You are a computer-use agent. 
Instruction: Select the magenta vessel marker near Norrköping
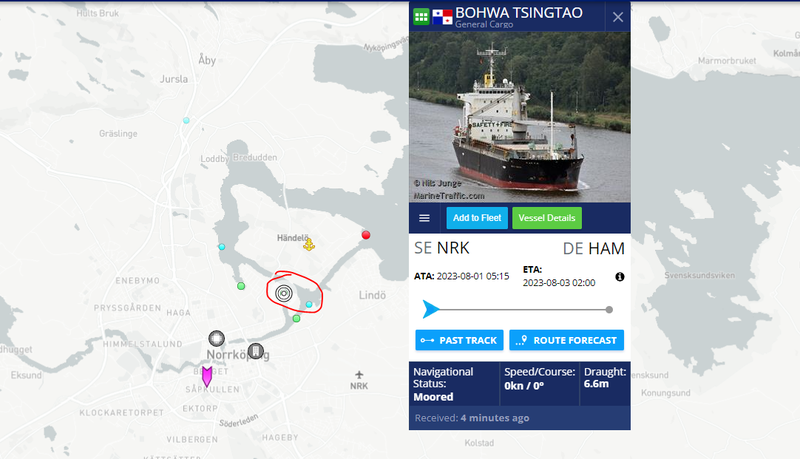coord(207,376)
